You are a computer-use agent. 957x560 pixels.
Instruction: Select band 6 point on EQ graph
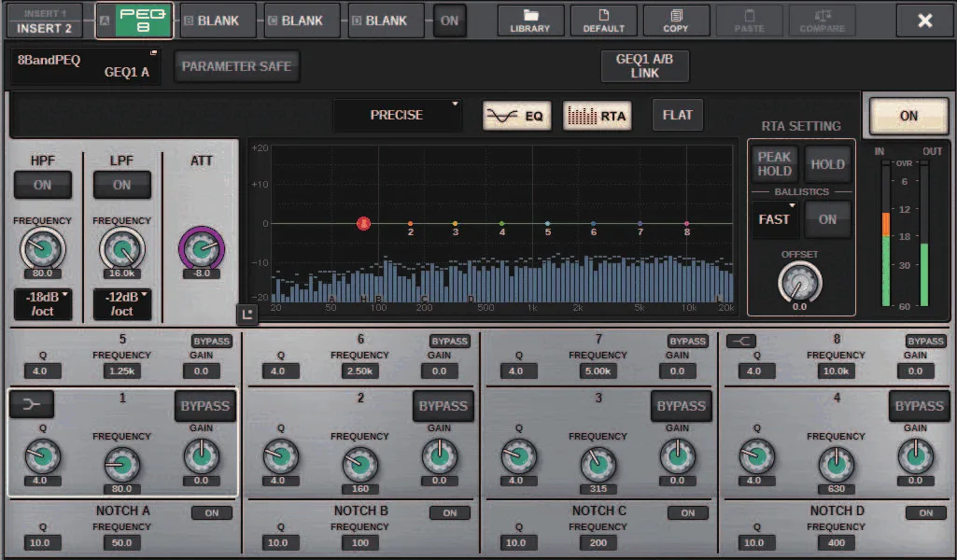pos(594,224)
